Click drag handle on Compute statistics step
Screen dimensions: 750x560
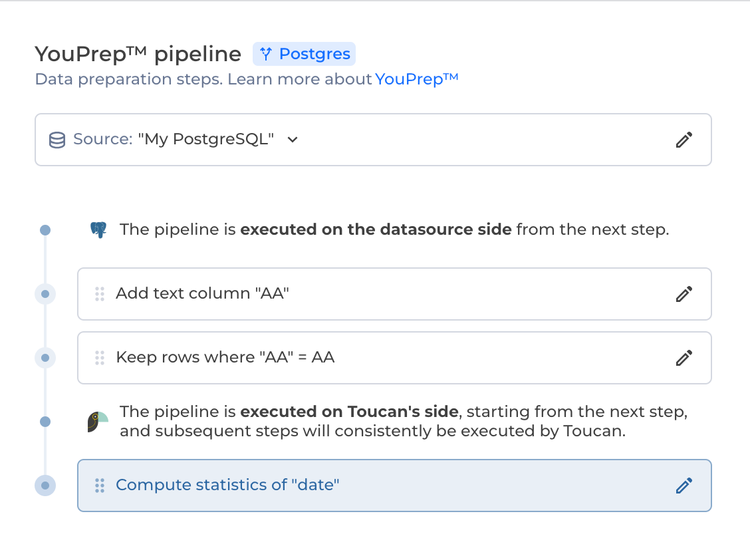tap(100, 486)
